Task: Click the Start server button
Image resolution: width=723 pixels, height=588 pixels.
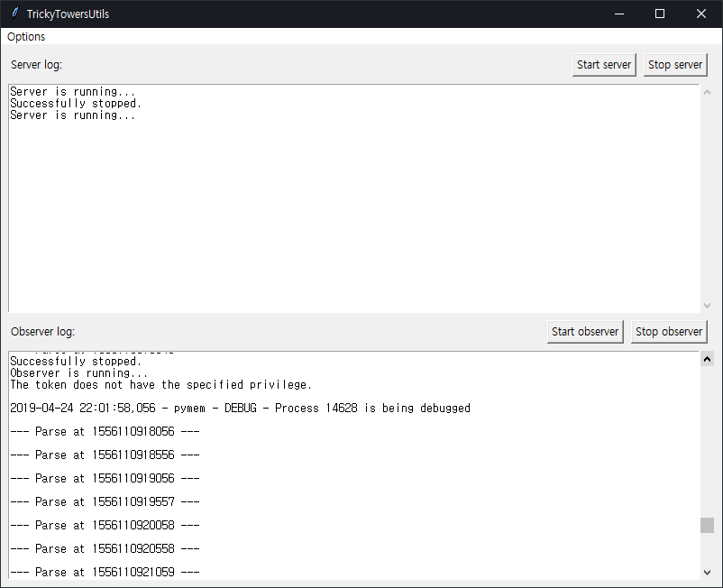Action: pyautogui.click(x=604, y=65)
